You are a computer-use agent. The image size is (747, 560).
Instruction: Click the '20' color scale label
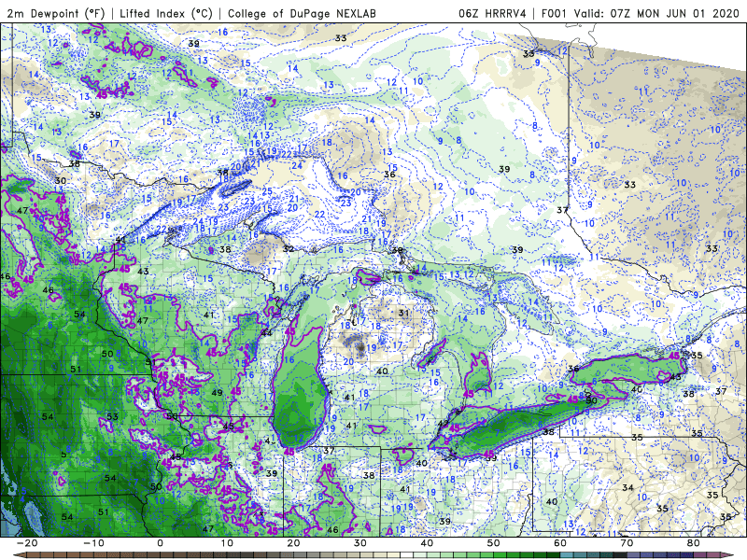click(x=293, y=543)
